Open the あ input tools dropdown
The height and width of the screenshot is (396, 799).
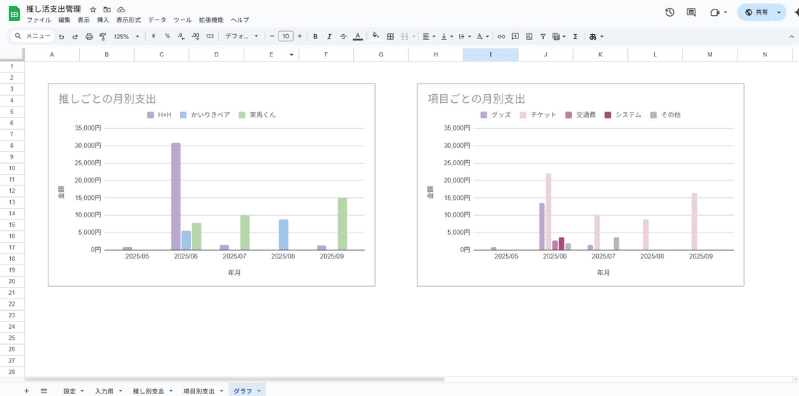coord(596,37)
